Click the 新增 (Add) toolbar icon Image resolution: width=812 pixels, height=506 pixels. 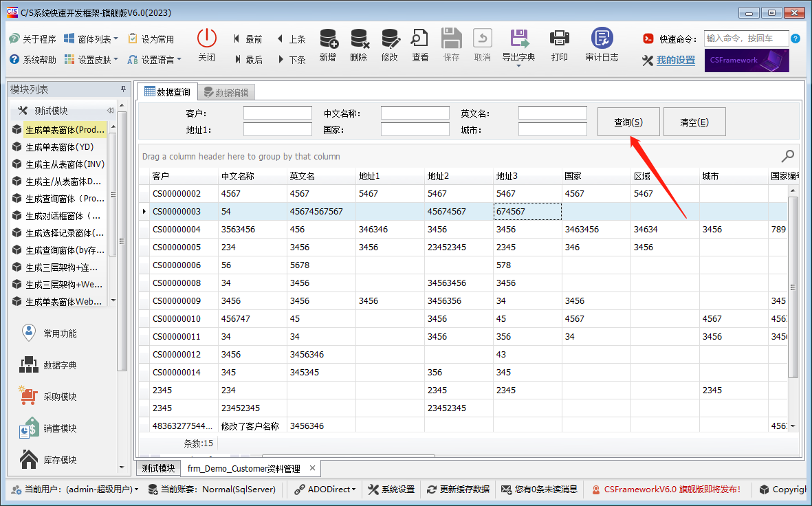click(328, 38)
